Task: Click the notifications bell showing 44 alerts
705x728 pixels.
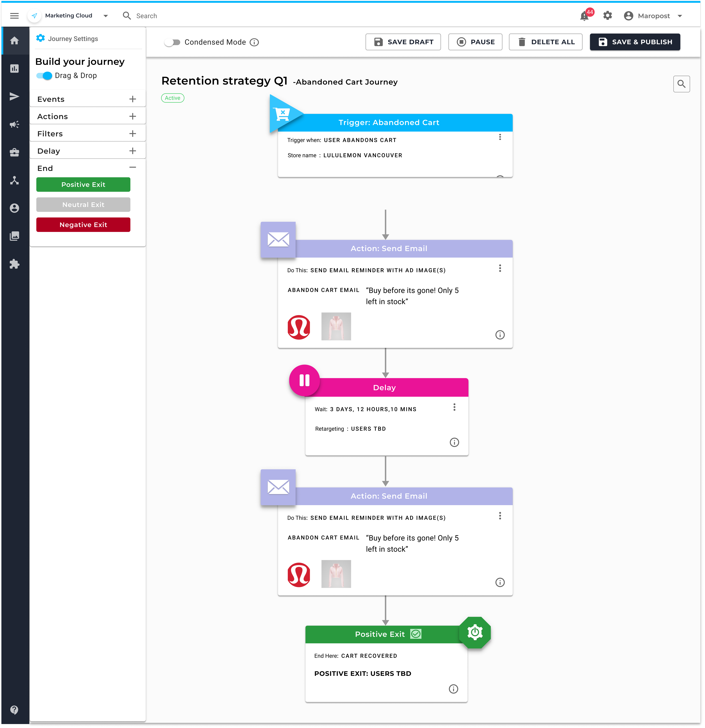Action: pos(584,16)
